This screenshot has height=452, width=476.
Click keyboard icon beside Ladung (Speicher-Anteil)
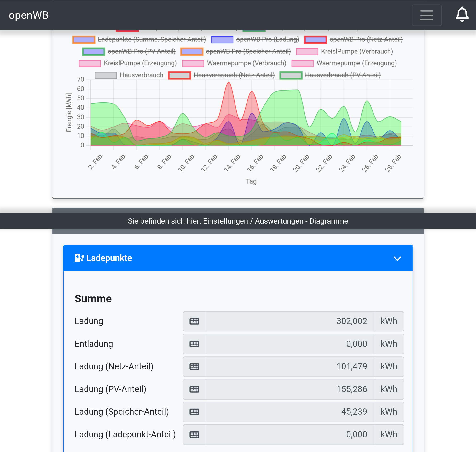click(x=194, y=412)
